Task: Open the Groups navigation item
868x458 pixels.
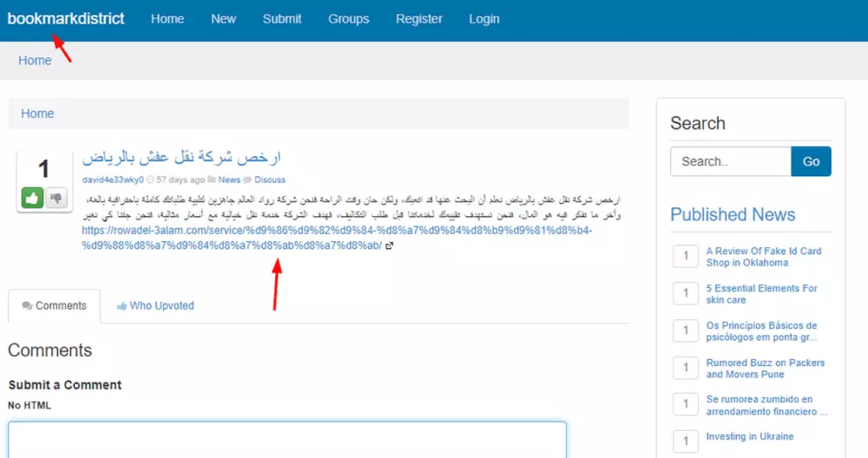Action: (x=348, y=19)
